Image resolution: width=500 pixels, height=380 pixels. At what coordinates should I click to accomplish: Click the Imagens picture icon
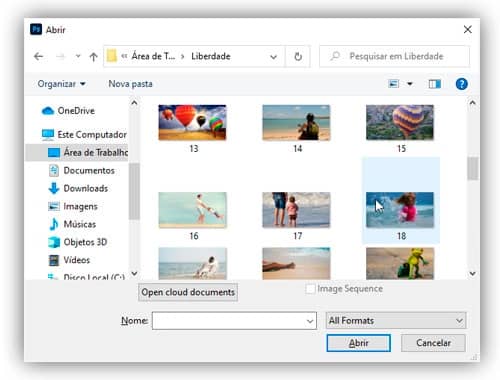coord(54,206)
